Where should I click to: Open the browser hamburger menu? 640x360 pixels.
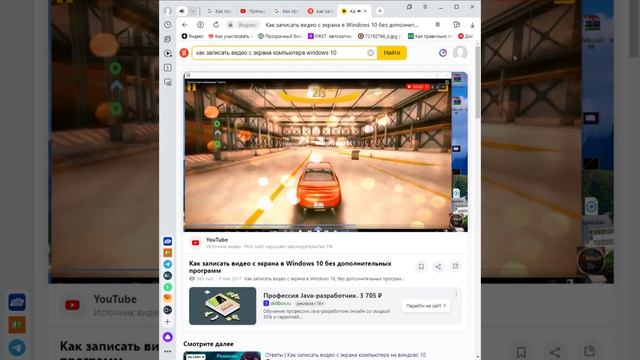click(425, 7)
